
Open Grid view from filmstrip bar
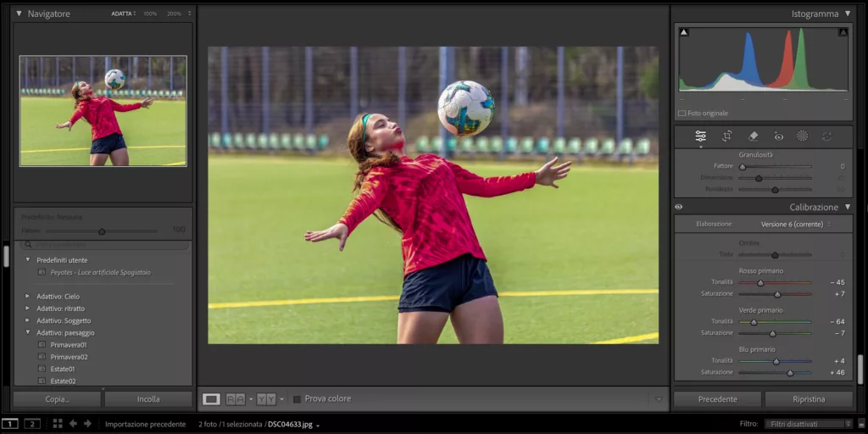(x=58, y=424)
